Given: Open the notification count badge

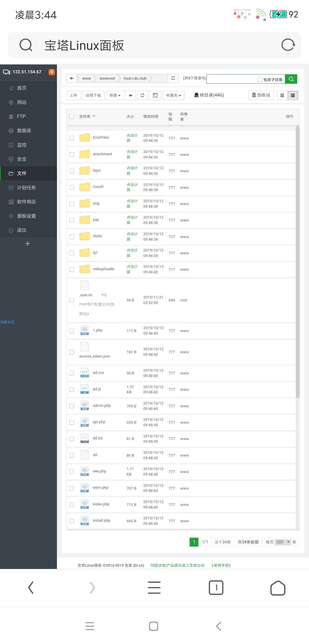Looking at the screenshot, I should [51, 72].
